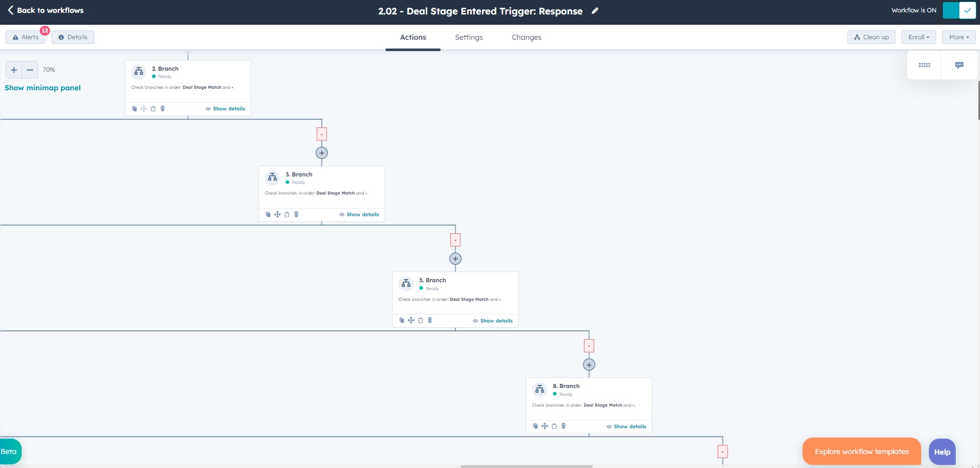The image size is (980, 468).
Task: Show details of the "8. Branch" step
Action: click(x=630, y=426)
